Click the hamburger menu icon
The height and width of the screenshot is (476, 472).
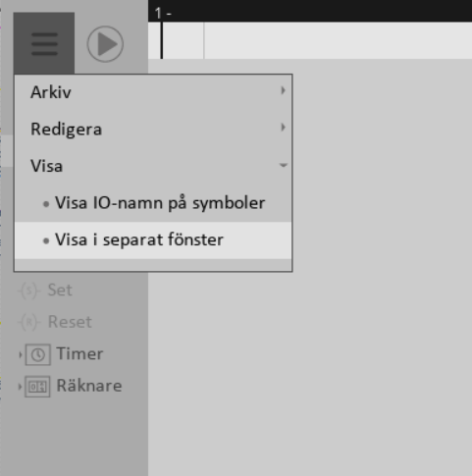44,43
